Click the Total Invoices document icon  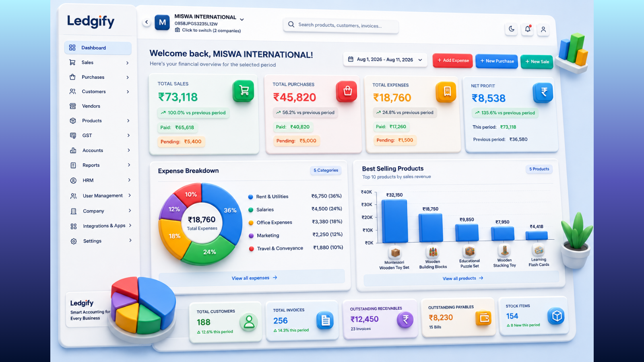[325, 321]
